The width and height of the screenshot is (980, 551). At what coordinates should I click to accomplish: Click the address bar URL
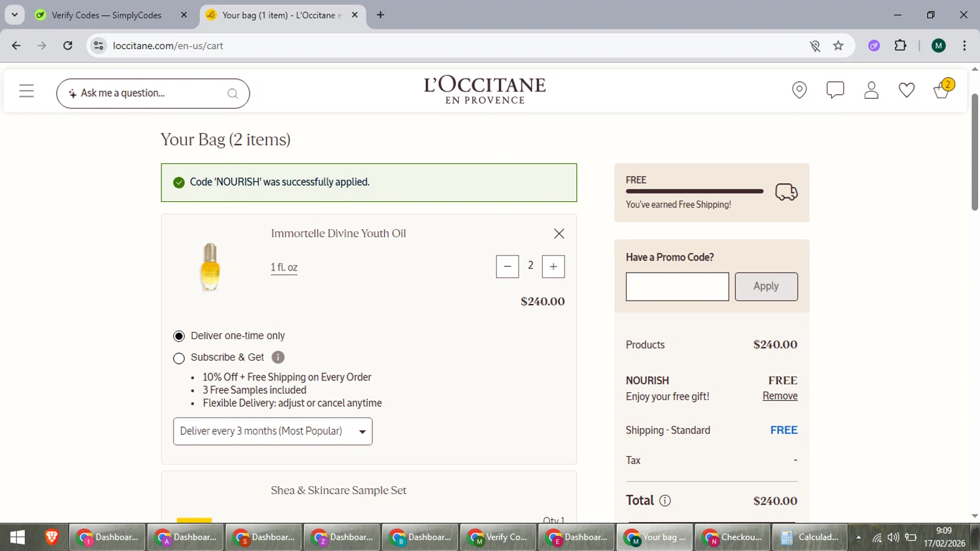point(168,46)
